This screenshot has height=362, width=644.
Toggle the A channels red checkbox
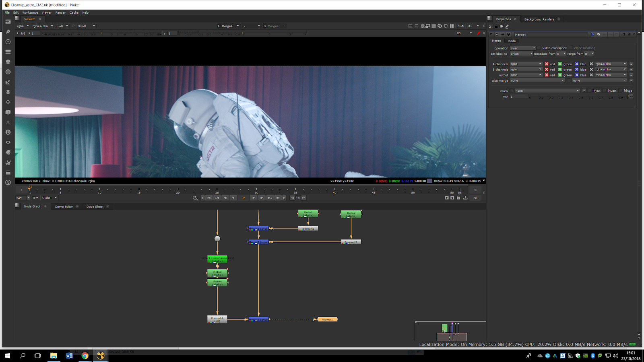coord(547,64)
